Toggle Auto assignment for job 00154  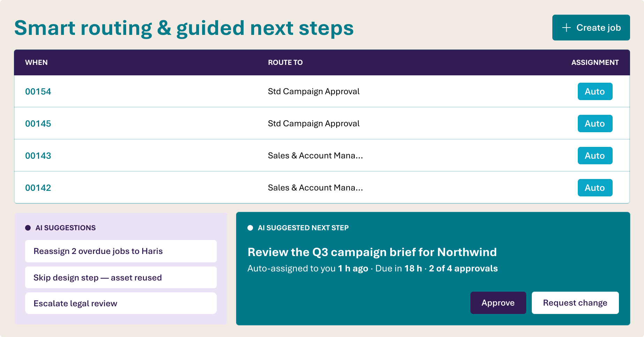(595, 91)
